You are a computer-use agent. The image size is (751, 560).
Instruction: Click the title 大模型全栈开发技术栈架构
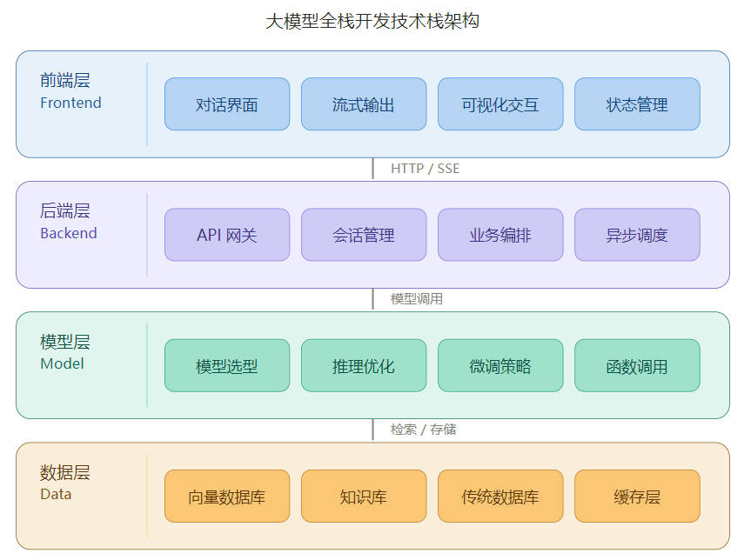coord(372,21)
